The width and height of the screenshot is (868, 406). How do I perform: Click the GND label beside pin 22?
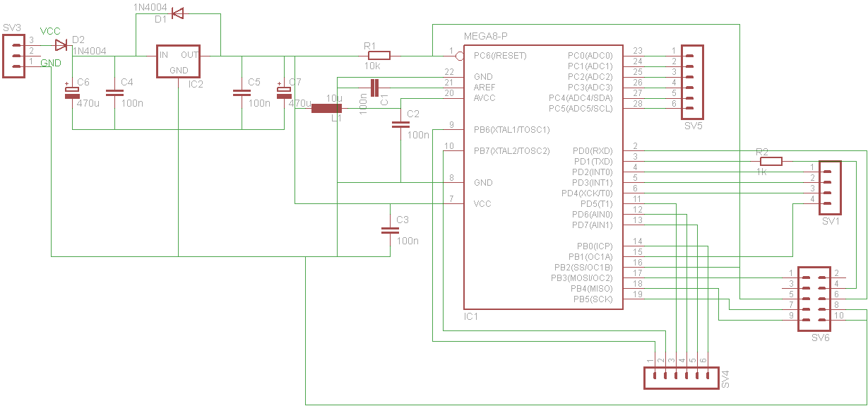pyautogui.click(x=483, y=77)
